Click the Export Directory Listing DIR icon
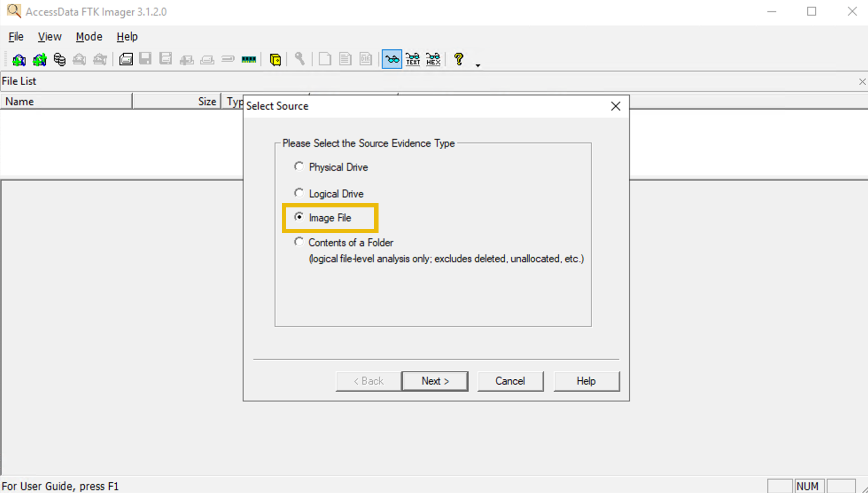868x493 pixels. (x=366, y=59)
